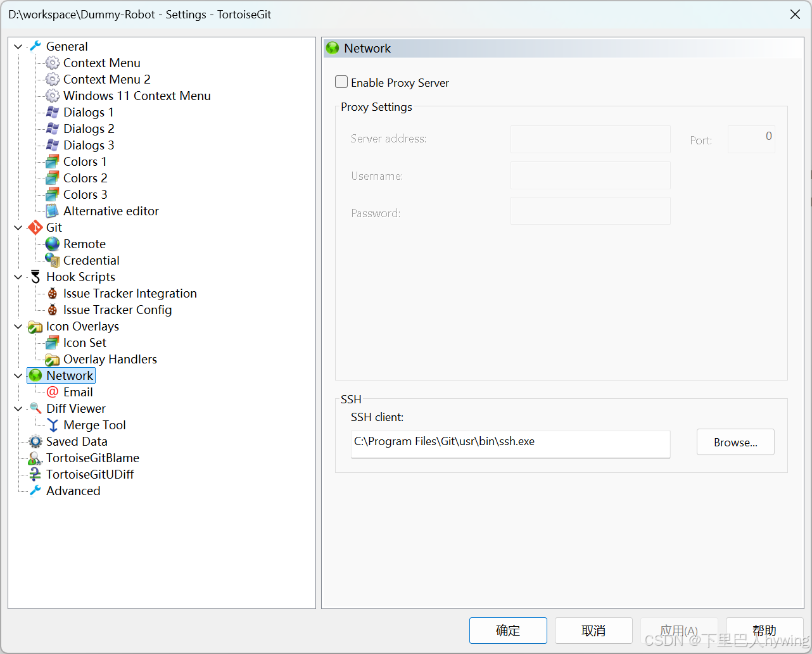Click the red Git diamond icon
This screenshot has height=654, width=812.
coord(35,227)
